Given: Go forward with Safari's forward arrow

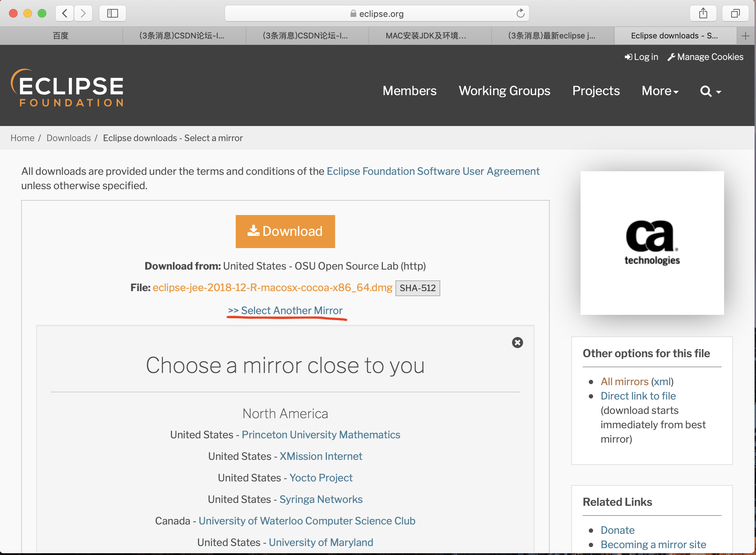Looking at the screenshot, I should tap(83, 14).
